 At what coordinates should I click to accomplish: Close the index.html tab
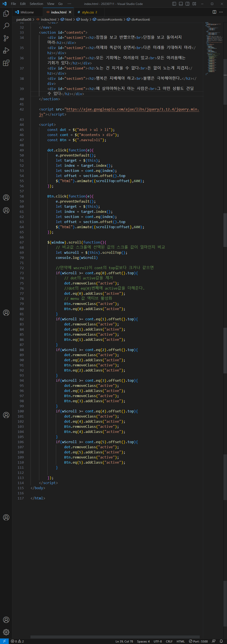tap(70, 12)
